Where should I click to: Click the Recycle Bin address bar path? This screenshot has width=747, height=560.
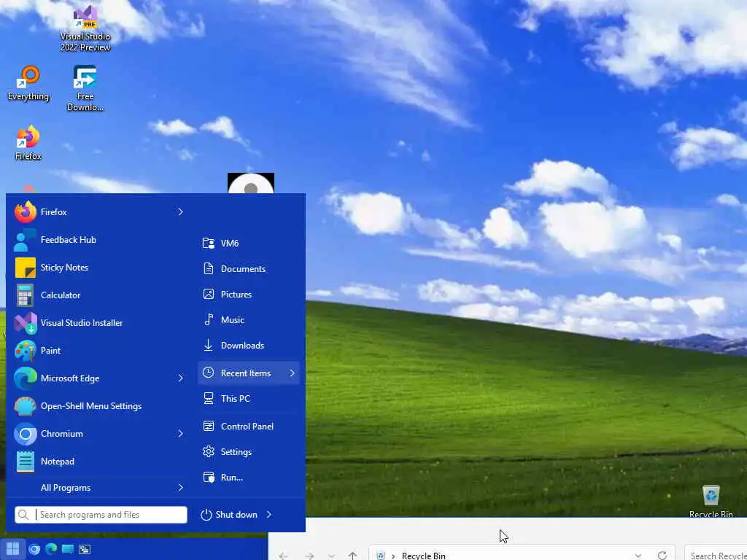click(x=424, y=556)
